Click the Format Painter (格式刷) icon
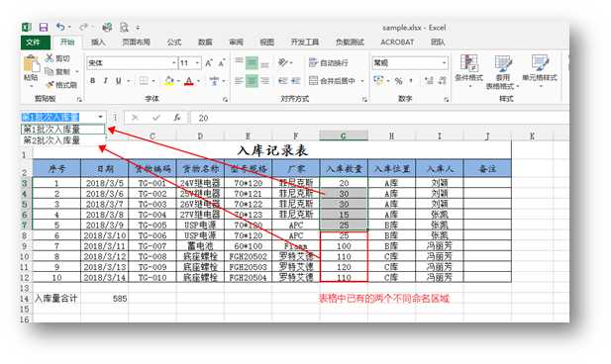Viewport: 611px width, 364px height. coord(50,84)
